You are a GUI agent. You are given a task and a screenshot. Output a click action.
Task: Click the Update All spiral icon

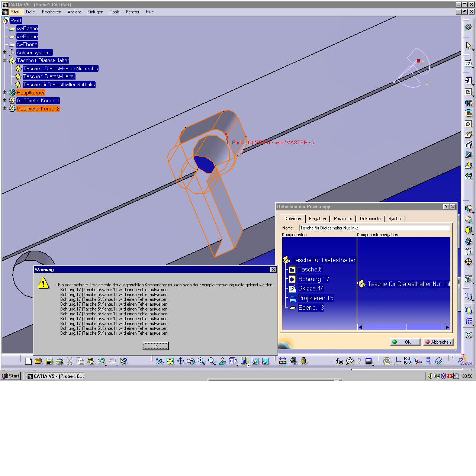tap(387, 361)
